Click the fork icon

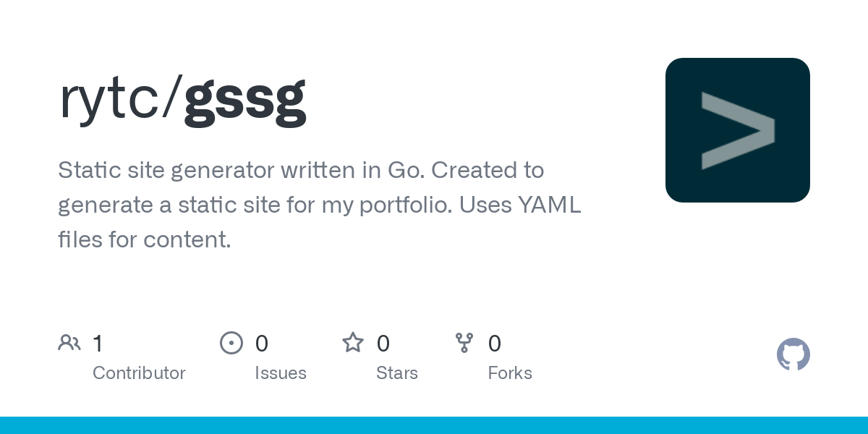coord(464,343)
